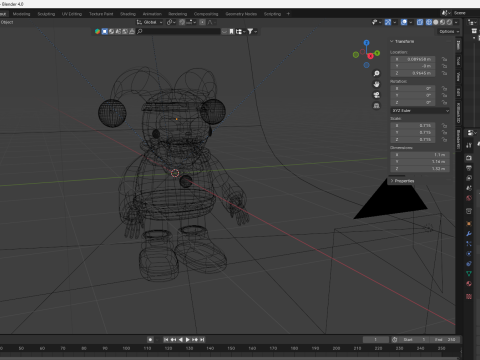The width and height of the screenshot is (480, 360).
Task: Select wireframe viewport shading mode
Action: [429, 22]
